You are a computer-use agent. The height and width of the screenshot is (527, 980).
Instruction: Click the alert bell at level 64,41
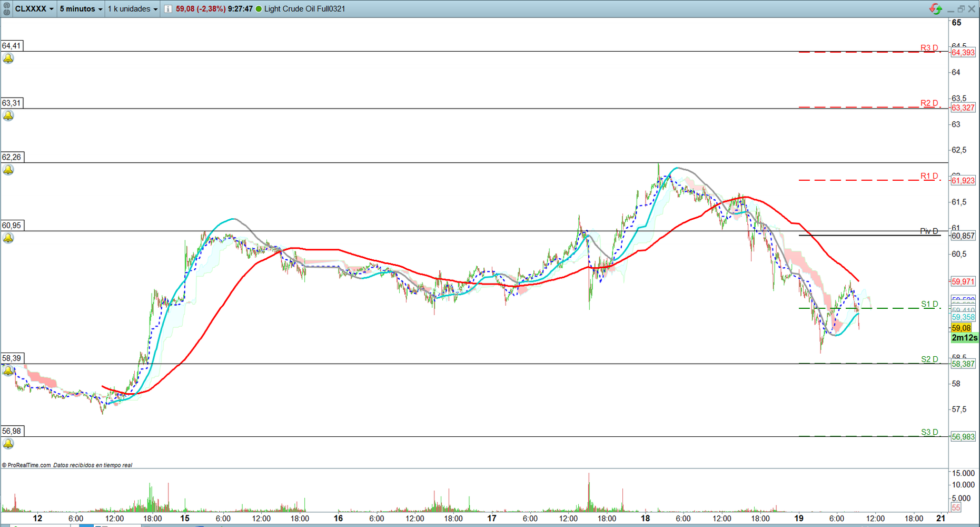tap(8, 58)
